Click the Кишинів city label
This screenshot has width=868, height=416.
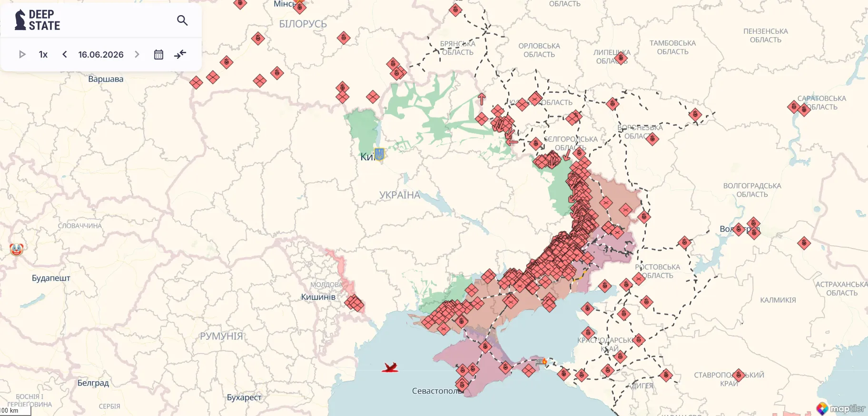pos(318,297)
